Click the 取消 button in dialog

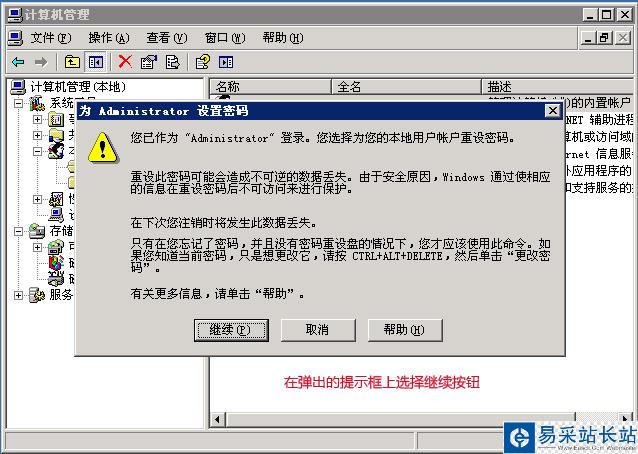(x=318, y=330)
